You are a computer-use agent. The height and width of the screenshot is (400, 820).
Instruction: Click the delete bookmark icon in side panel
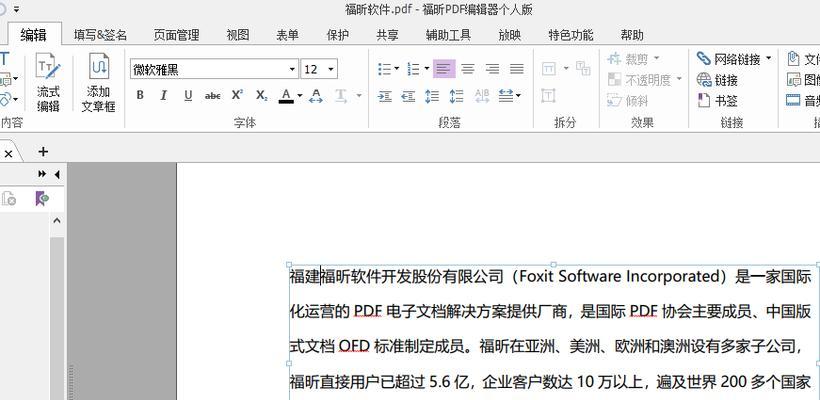coord(9,199)
